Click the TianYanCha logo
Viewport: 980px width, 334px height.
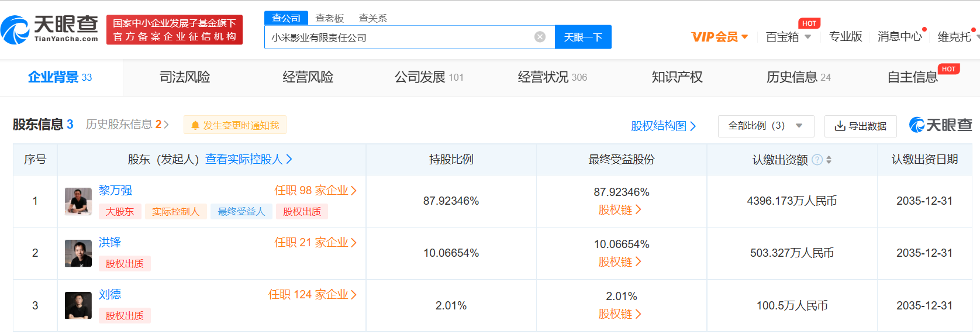[50, 29]
